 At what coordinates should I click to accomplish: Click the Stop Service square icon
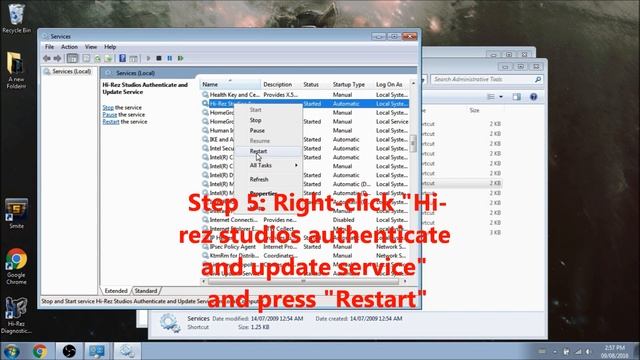point(159,58)
